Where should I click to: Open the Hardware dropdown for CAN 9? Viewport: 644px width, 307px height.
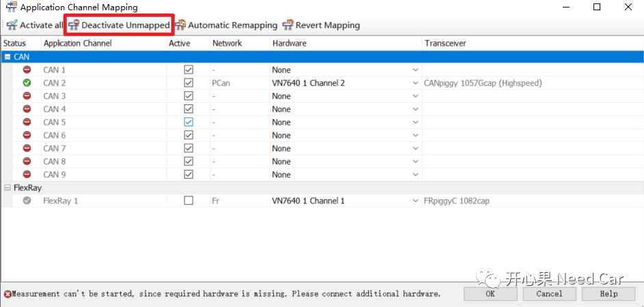click(416, 175)
